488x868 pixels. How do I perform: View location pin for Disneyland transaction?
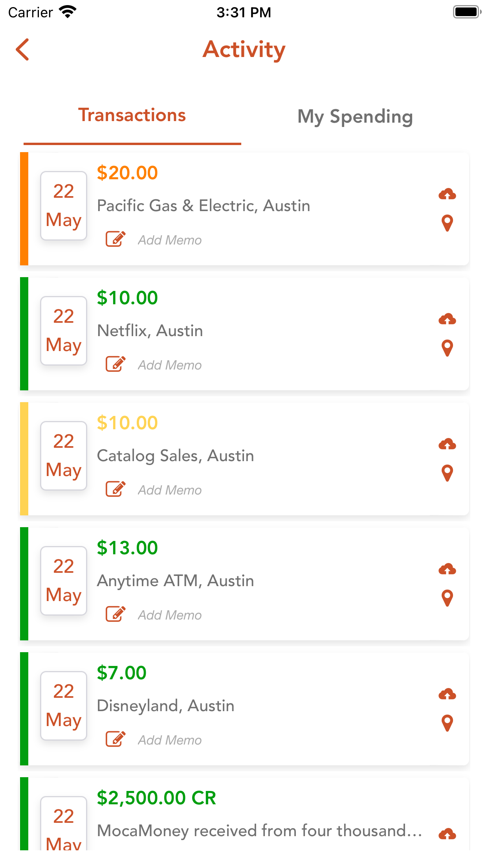tap(447, 723)
